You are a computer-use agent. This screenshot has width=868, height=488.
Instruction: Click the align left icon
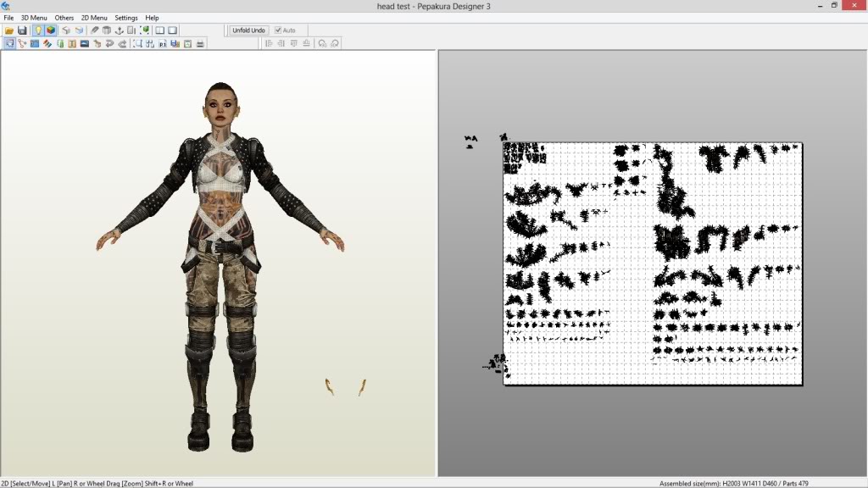[269, 43]
